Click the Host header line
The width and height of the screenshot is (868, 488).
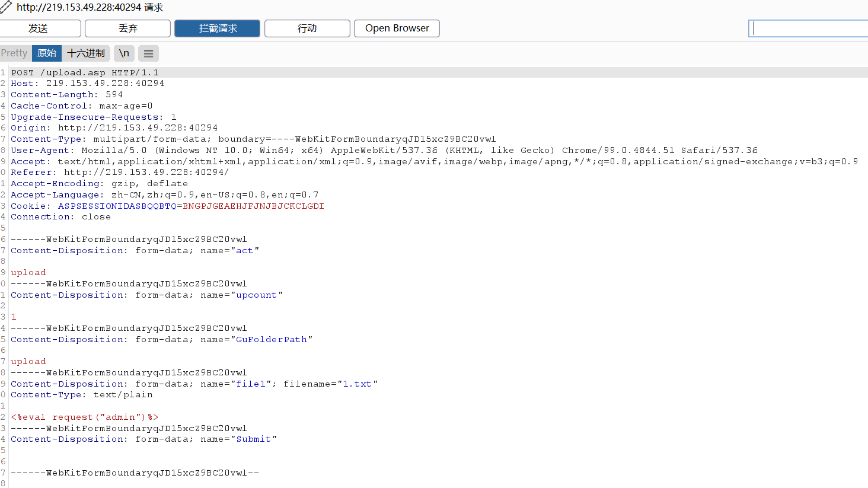[87, 84]
